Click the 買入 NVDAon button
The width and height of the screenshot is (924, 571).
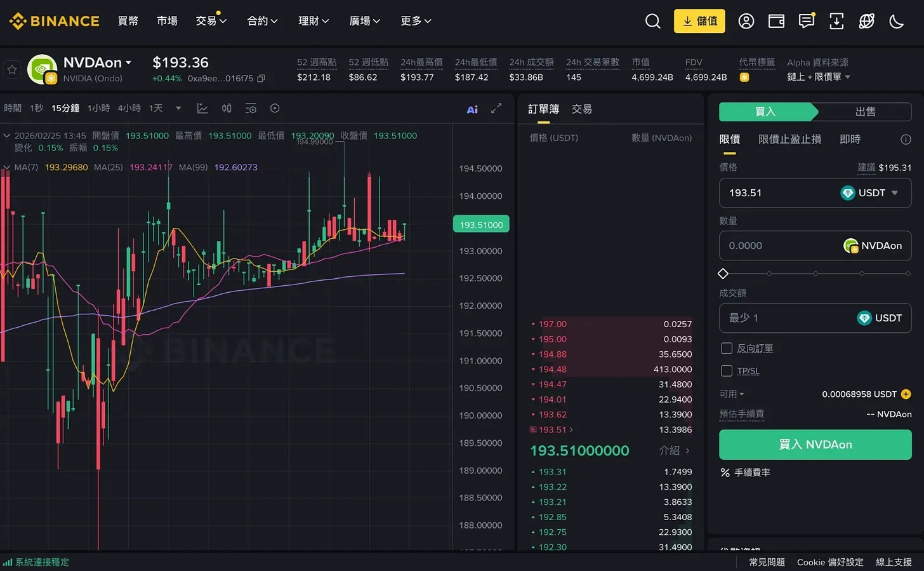pos(815,445)
